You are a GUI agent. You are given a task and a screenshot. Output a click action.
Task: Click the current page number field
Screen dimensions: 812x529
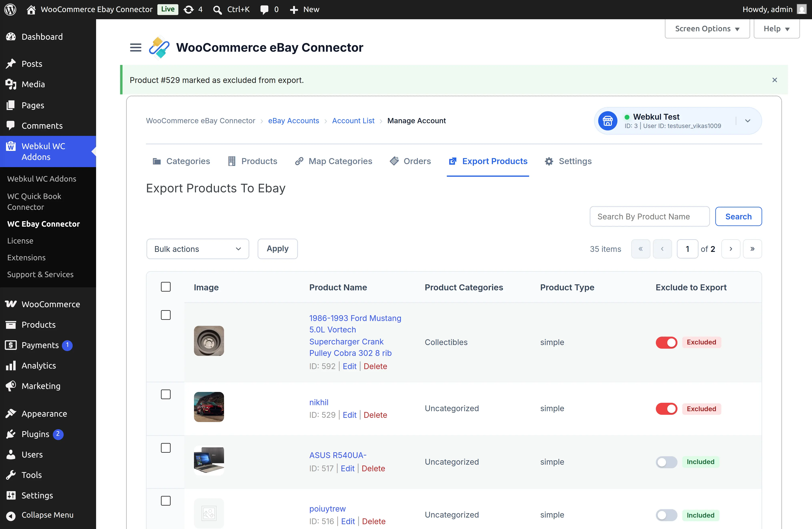point(687,249)
